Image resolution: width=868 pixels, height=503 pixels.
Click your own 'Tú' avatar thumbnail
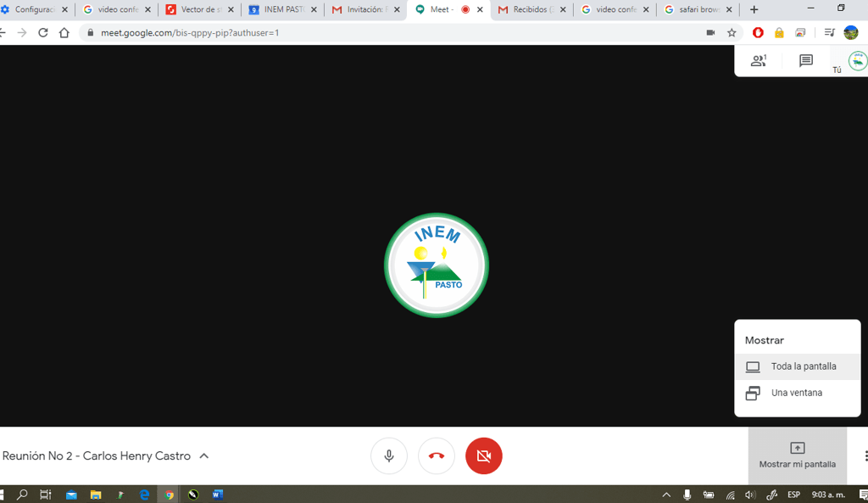pos(858,61)
